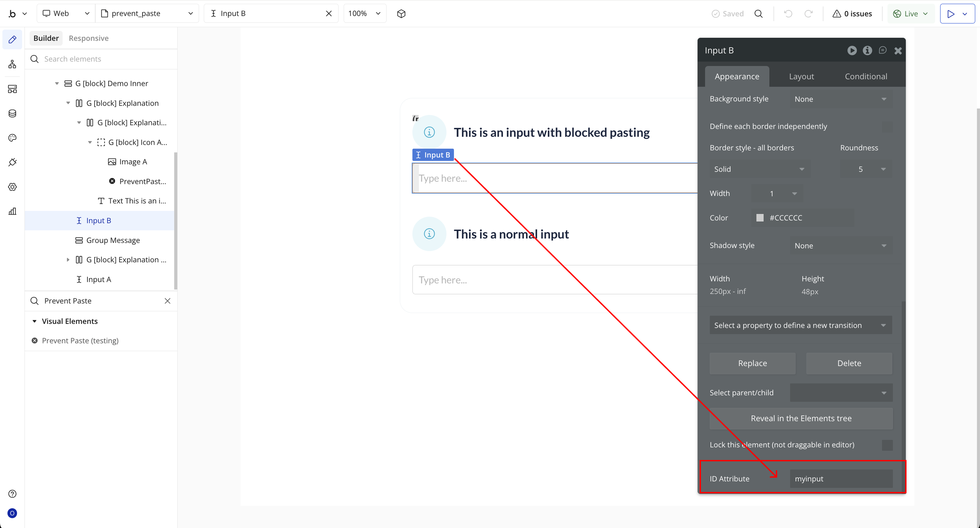Viewport: 980px width, 528px height.
Task: Switch to the Responsive tab
Action: click(x=88, y=38)
